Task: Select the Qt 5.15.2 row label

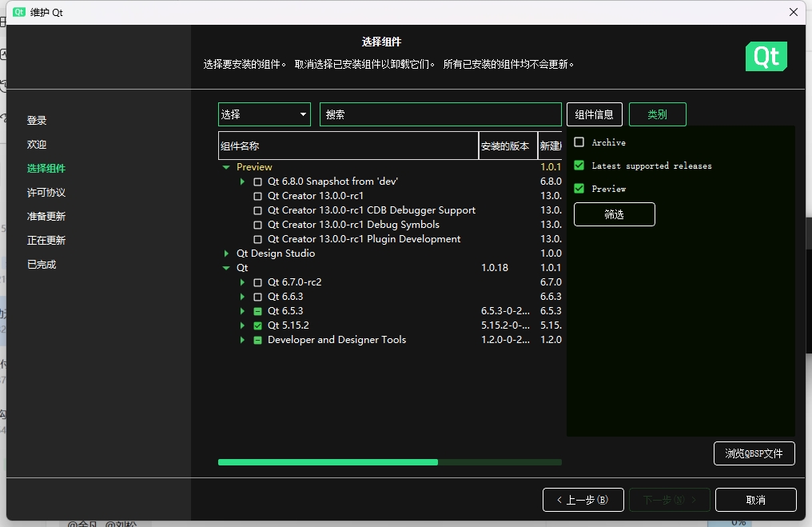Action: point(288,325)
